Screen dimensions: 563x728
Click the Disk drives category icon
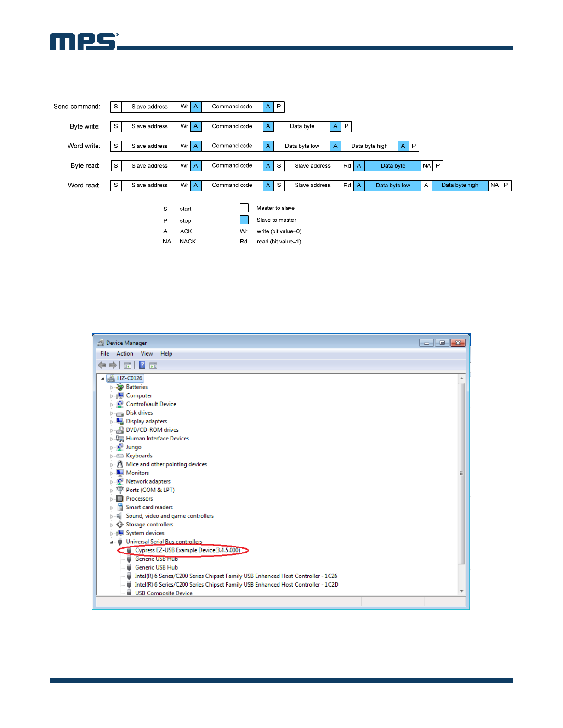(120, 412)
